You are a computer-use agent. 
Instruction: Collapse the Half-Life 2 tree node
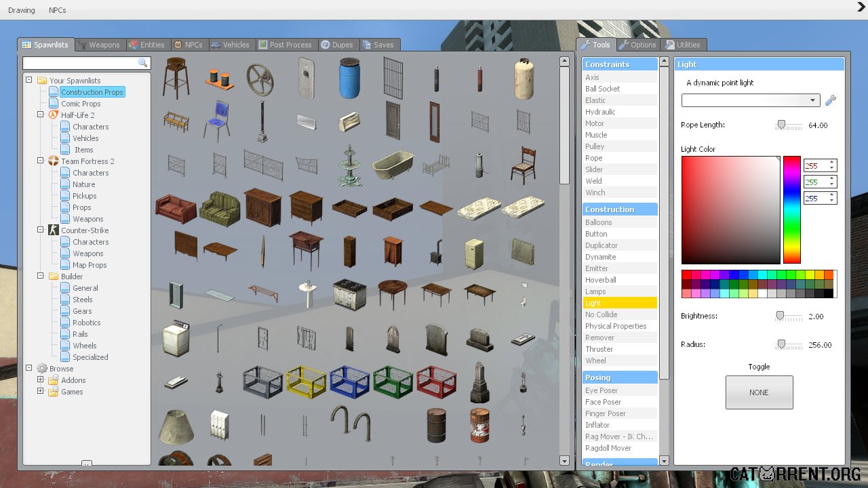pos(41,115)
